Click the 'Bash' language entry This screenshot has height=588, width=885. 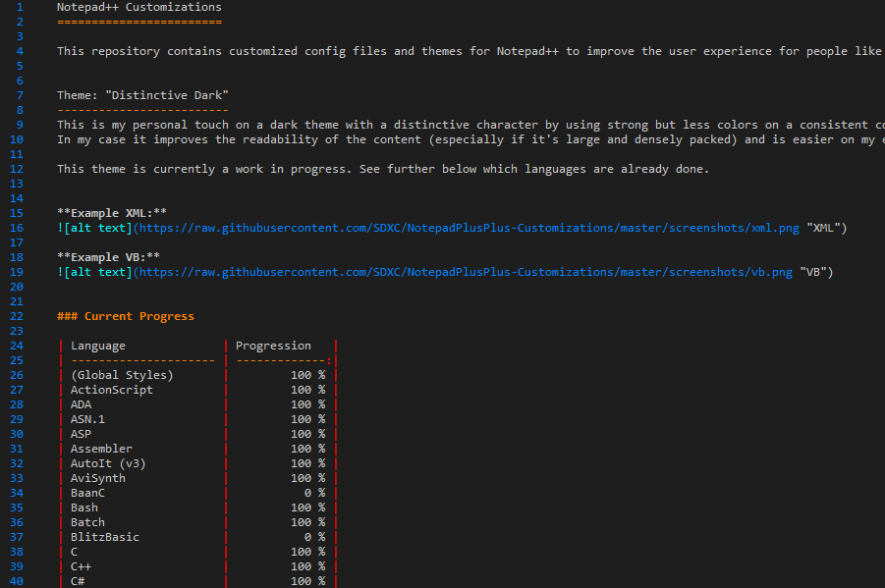pyautogui.click(x=84, y=508)
